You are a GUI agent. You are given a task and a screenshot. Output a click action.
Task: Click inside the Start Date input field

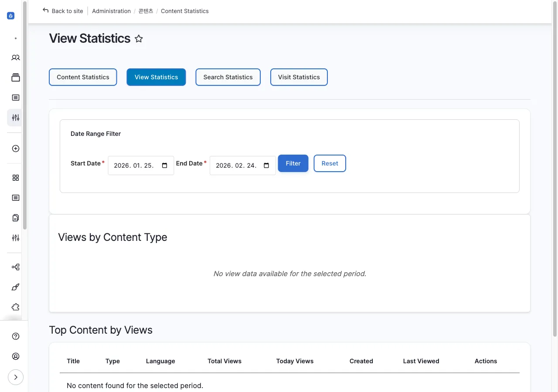(133, 165)
